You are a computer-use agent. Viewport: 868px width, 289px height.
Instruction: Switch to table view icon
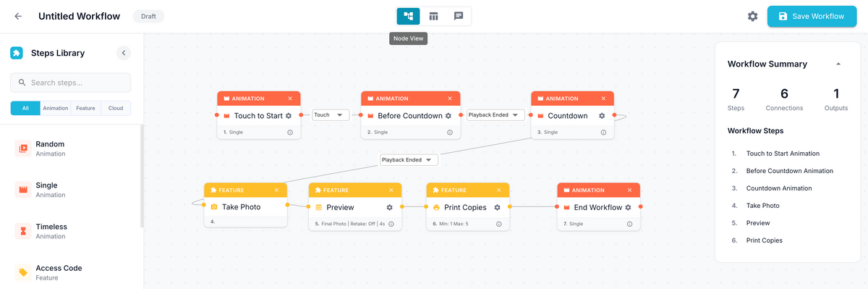[433, 16]
